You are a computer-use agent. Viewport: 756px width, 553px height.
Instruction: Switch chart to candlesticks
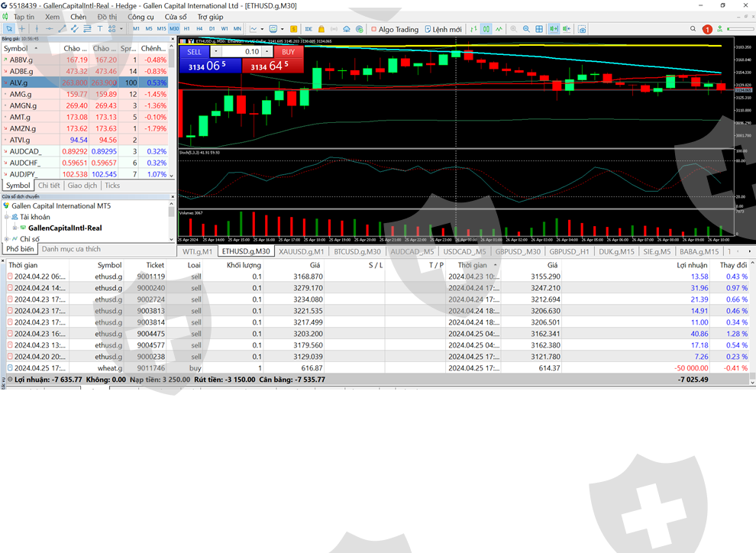486,29
